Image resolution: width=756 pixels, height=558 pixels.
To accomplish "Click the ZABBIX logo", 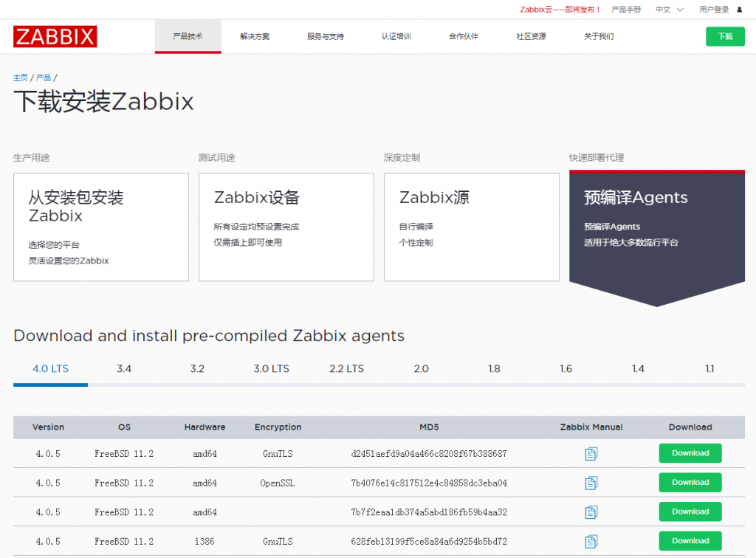I will pyautogui.click(x=55, y=37).
